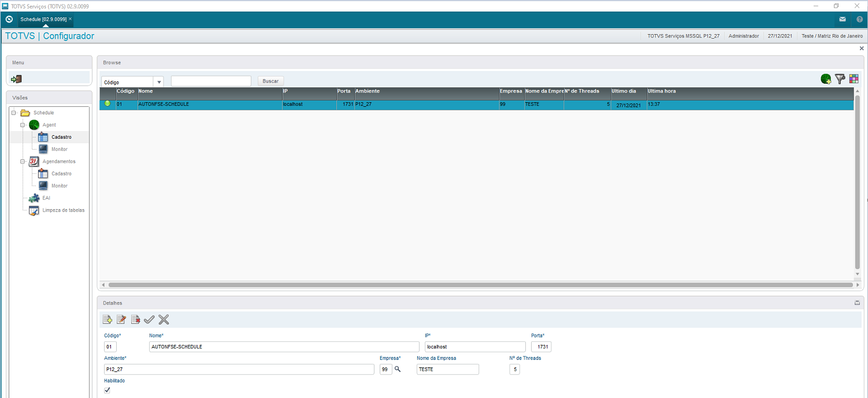Click the Empresa field with 99
This screenshot has width=868, height=398.
tap(385, 369)
